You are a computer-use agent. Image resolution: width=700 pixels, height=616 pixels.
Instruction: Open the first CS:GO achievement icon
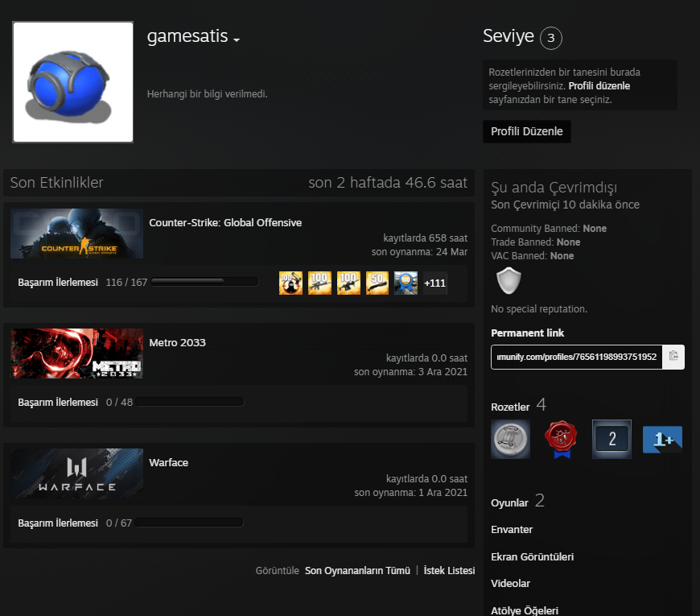tap(290, 283)
